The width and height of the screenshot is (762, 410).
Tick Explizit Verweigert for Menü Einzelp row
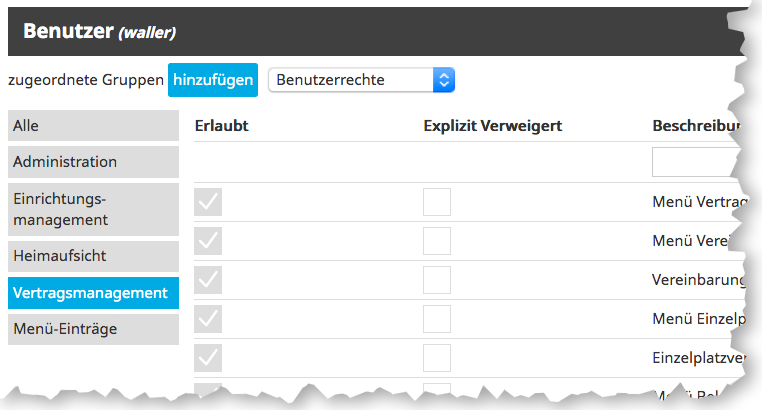(437, 319)
